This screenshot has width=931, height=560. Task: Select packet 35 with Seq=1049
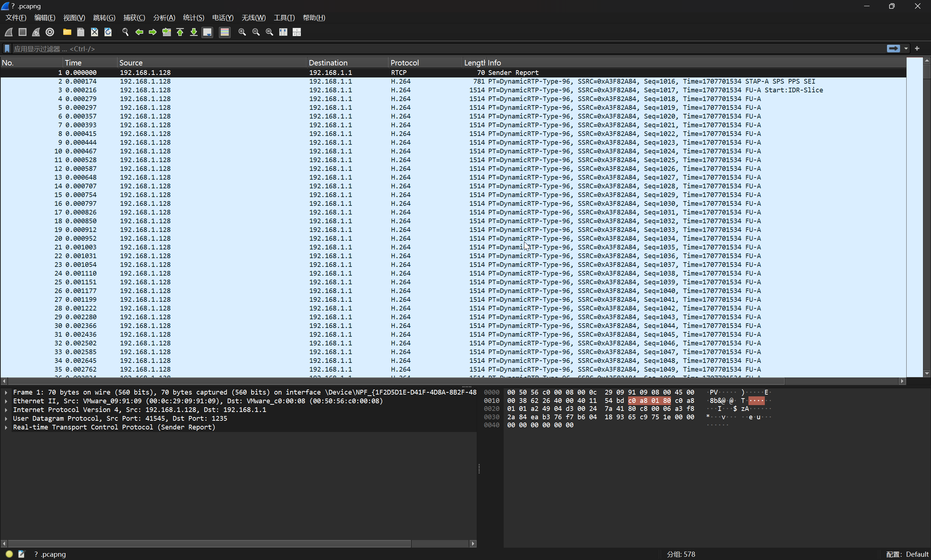[x=453, y=369]
